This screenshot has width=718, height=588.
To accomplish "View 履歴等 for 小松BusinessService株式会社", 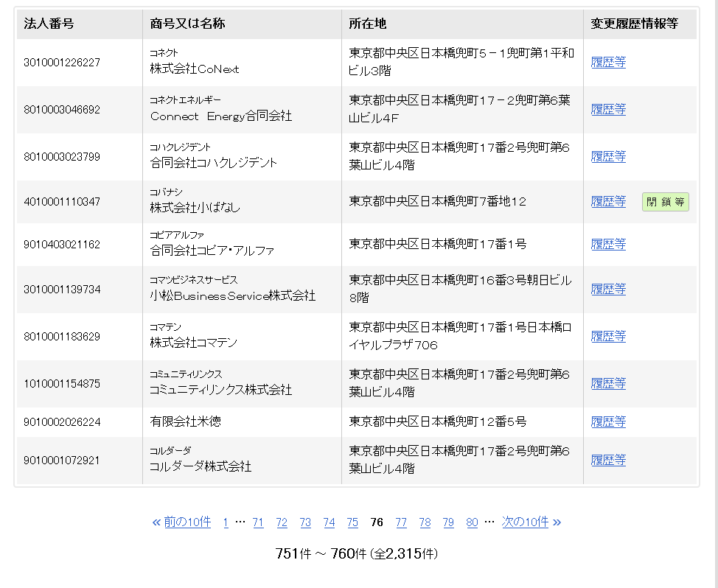I will [608, 290].
